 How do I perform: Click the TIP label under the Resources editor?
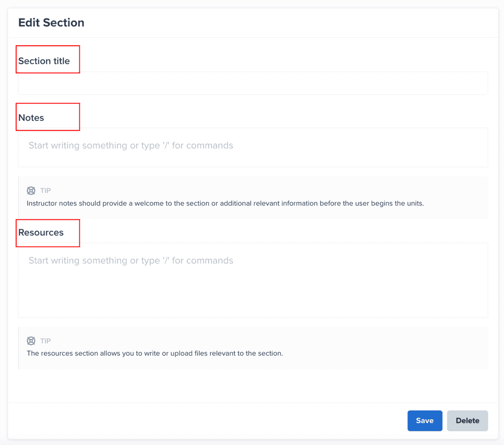point(46,341)
